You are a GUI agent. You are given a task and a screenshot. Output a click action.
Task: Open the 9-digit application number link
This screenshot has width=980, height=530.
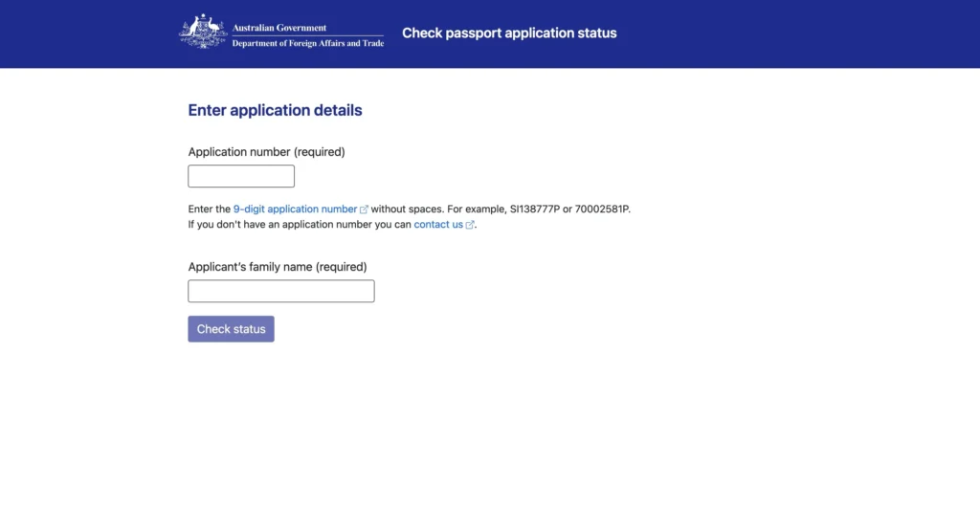[x=295, y=209]
